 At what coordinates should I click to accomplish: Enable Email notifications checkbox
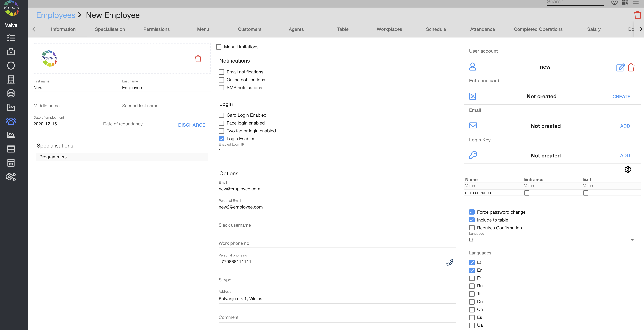pos(221,72)
